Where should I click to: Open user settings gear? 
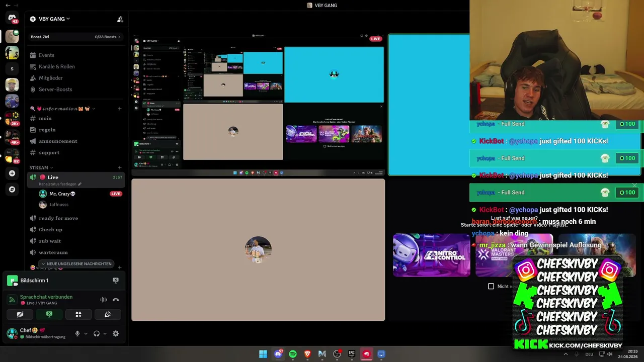click(116, 333)
